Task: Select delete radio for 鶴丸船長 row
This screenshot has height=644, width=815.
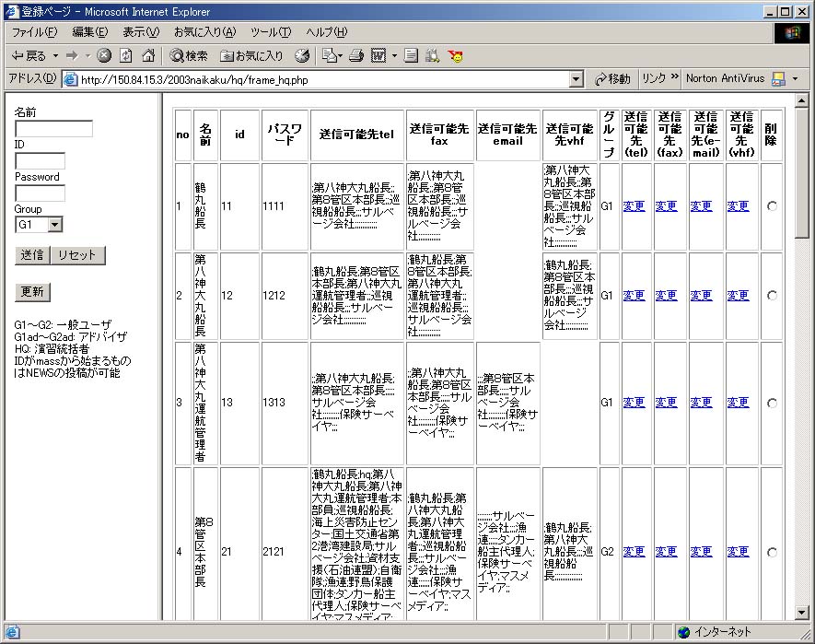Action: click(772, 206)
